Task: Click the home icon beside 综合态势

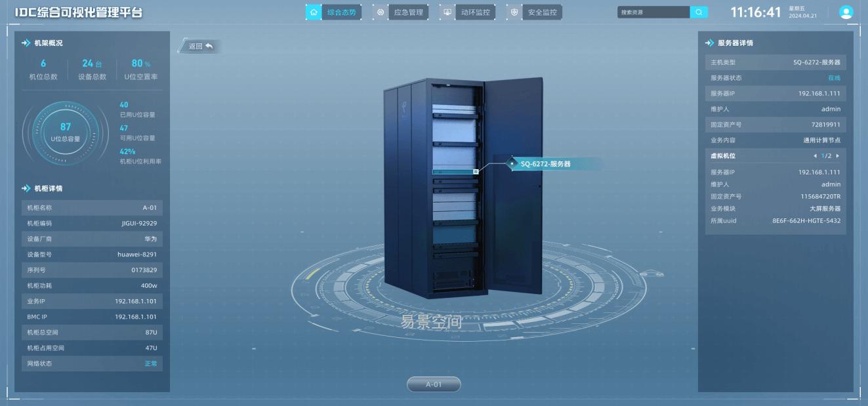Action: tap(314, 12)
